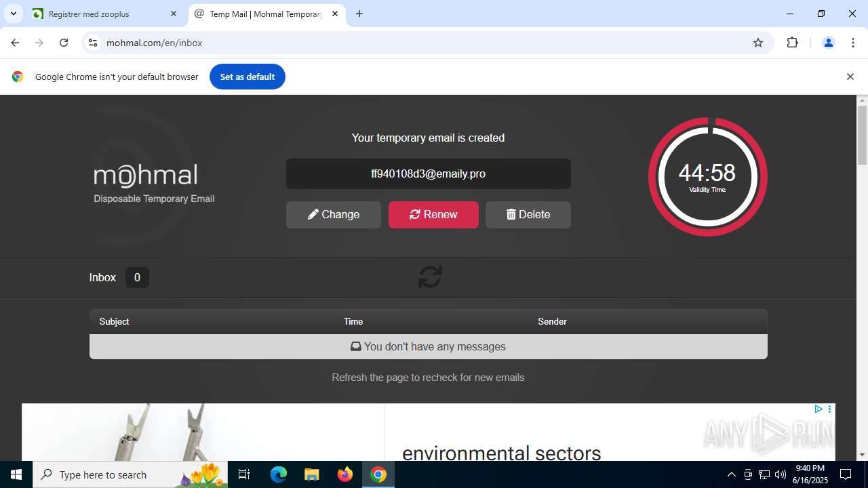Image resolution: width=868 pixels, height=488 pixels.
Task: Click the Sender column header
Action: (552, 321)
